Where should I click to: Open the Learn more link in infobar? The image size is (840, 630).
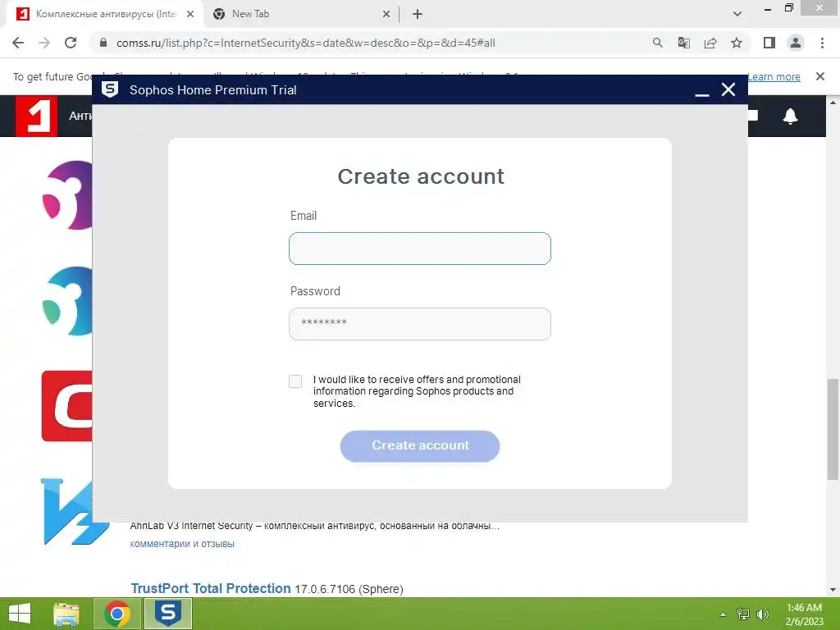pos(774,76)
